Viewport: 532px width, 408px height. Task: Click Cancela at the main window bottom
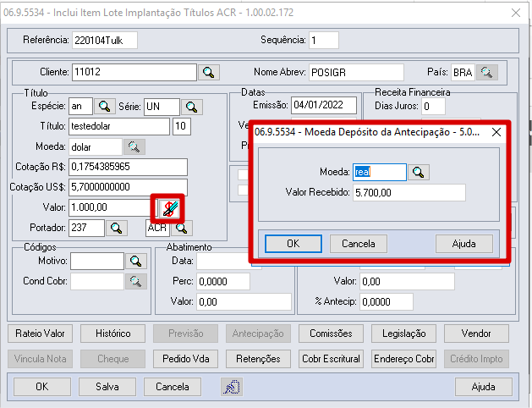click(173, 387)
